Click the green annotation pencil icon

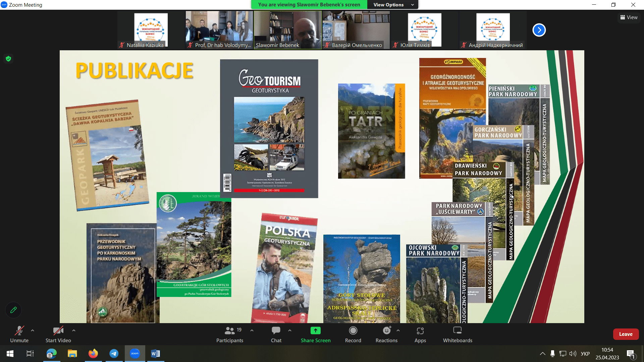pyautogui.click(x=13, y=310)
